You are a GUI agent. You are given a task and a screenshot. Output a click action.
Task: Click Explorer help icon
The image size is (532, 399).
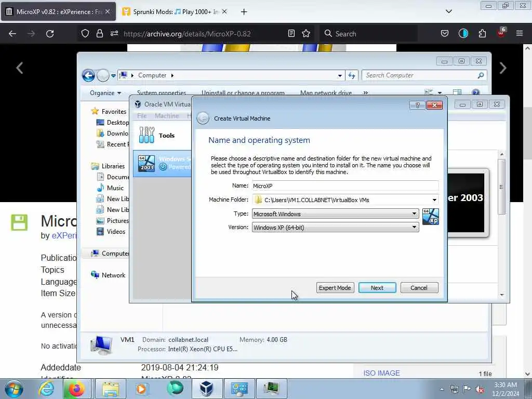pyautogui.click(x=476, y=92)
